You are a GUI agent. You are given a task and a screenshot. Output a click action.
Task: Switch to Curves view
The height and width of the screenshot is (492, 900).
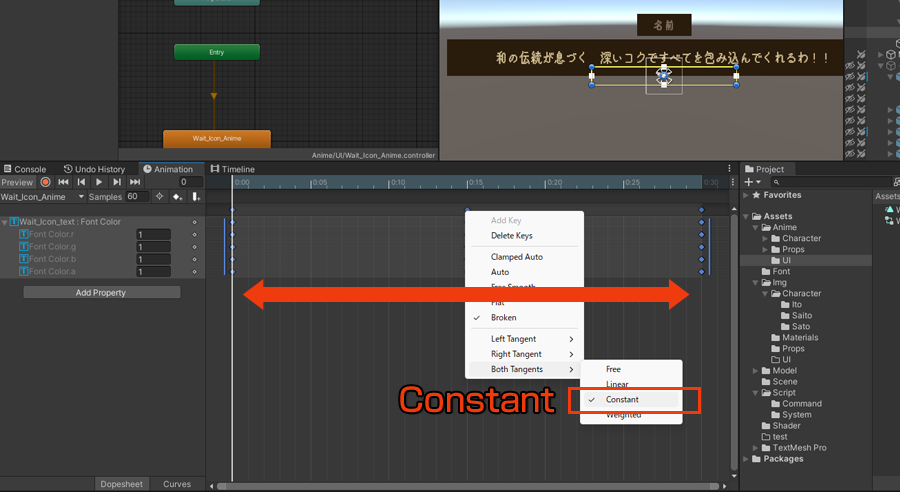pos(177,484)
